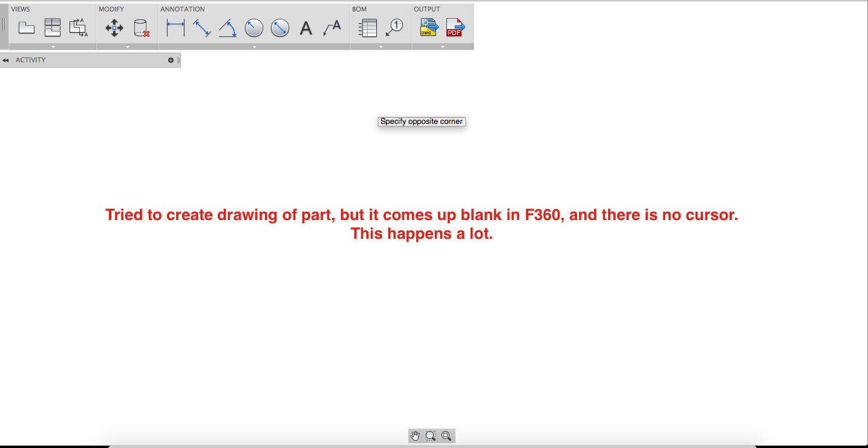Select the Linear Dimension tool

175,28
